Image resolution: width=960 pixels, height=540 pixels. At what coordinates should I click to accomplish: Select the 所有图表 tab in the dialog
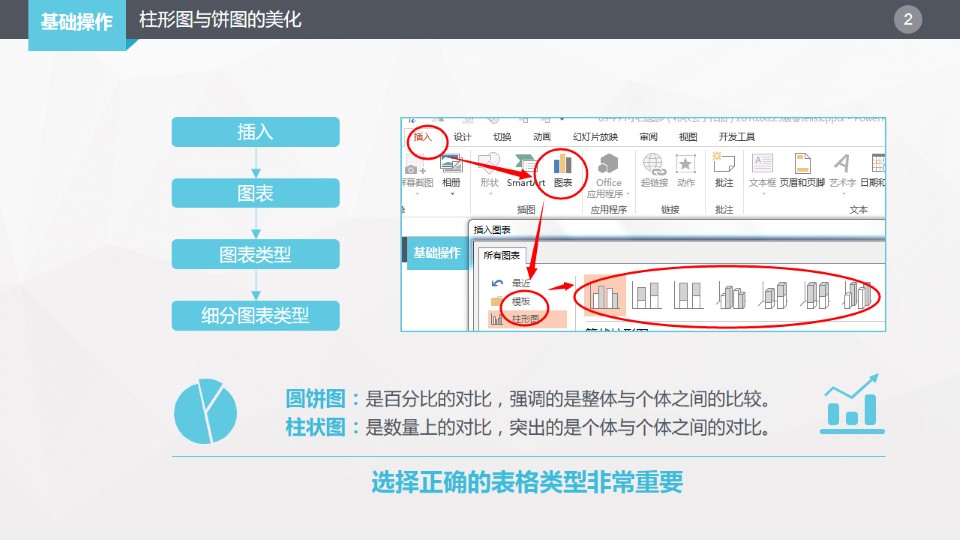click(499, 255)
